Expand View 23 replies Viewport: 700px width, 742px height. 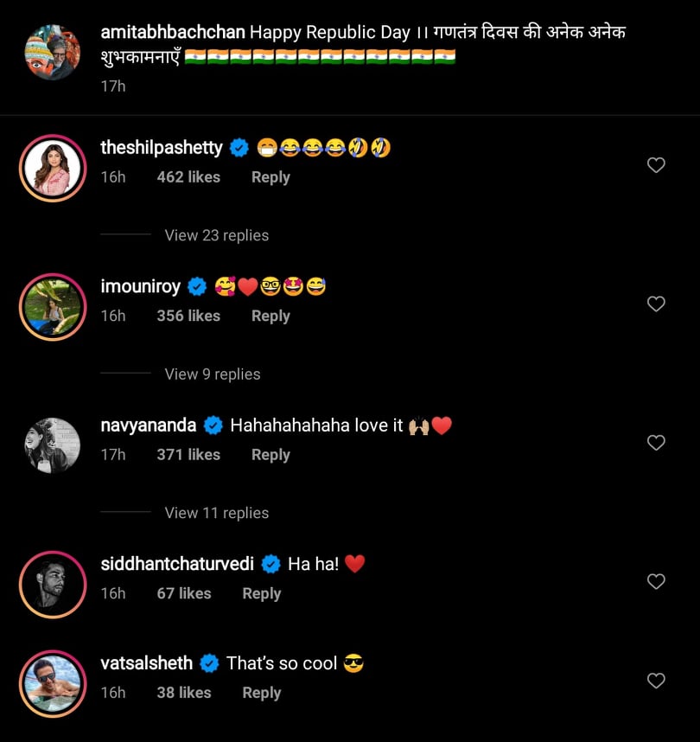click(216, 235)
